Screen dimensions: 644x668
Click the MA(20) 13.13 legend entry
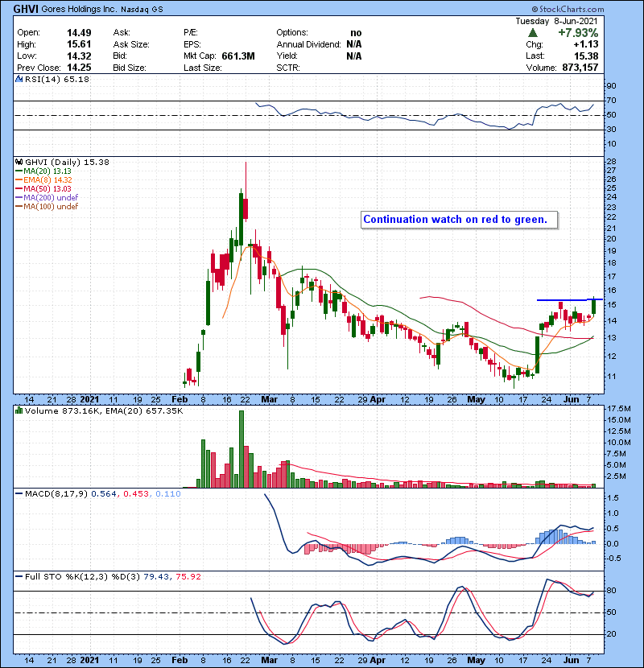click(43, 171)
